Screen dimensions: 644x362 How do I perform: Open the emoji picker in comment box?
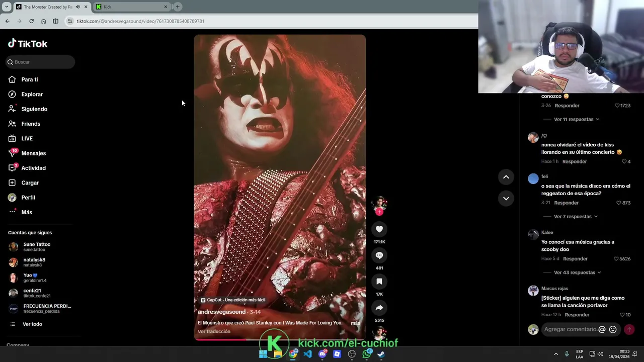[613, 329]
